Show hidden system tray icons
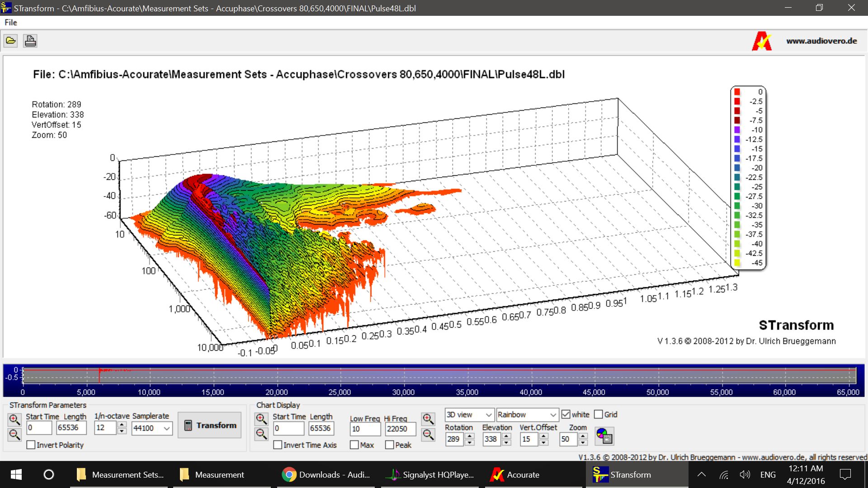 coord(702,474)
